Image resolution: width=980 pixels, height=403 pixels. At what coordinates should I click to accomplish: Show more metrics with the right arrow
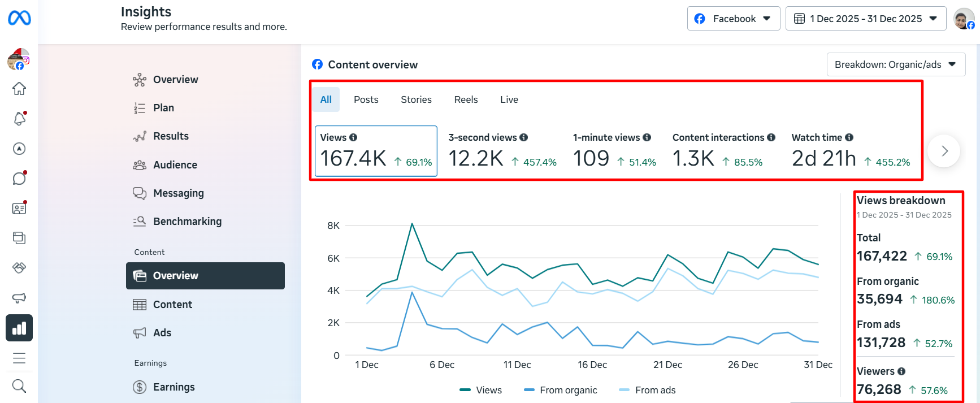click(944, 151)
